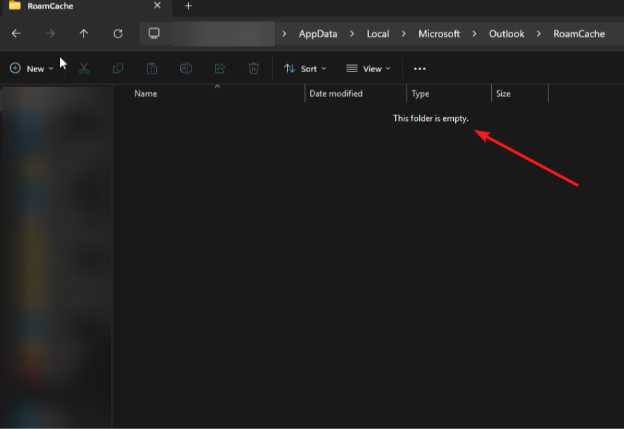Image resolution: width=624 pixels, height=429 pixels.
Task: Open the See more ellipsis menu
Action: [x=419, y=69]
